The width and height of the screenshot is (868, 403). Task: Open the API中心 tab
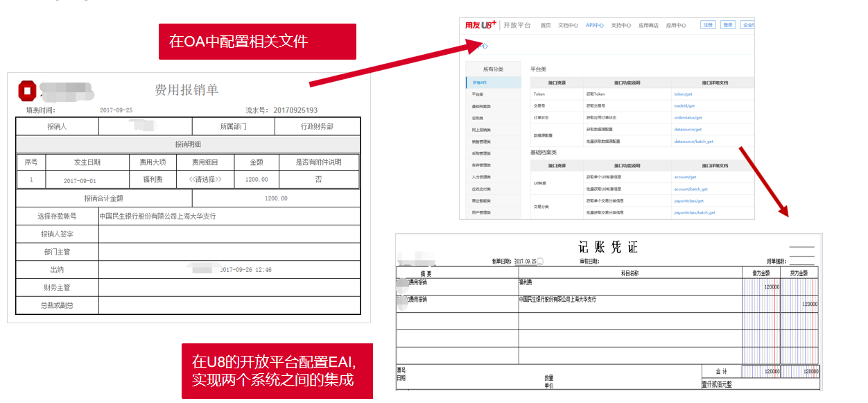tap(594, 25)
